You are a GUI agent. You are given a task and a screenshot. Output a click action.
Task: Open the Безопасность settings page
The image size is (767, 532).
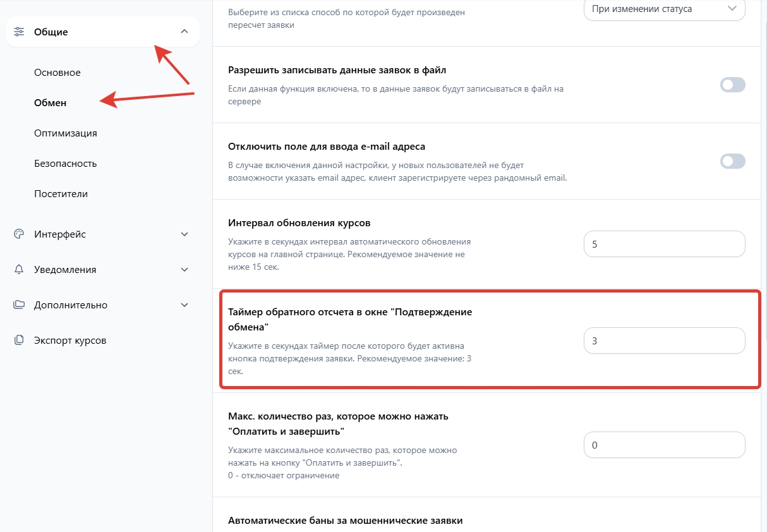[x=66, y=164]
